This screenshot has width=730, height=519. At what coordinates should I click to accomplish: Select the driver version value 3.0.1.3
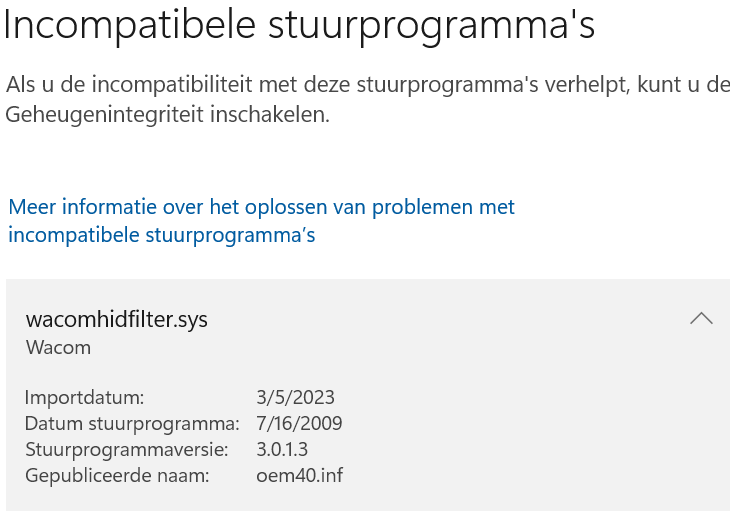coord(283,449)
